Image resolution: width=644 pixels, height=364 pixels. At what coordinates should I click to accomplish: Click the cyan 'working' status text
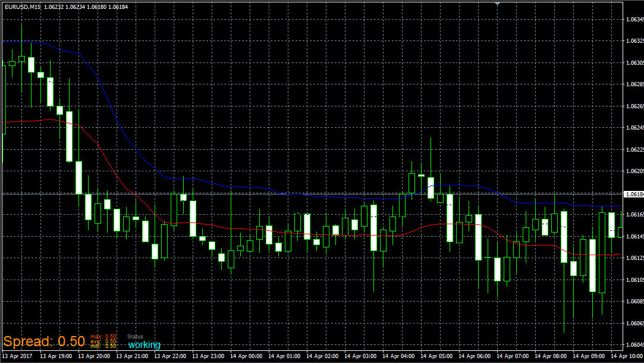tap(144, 345)
